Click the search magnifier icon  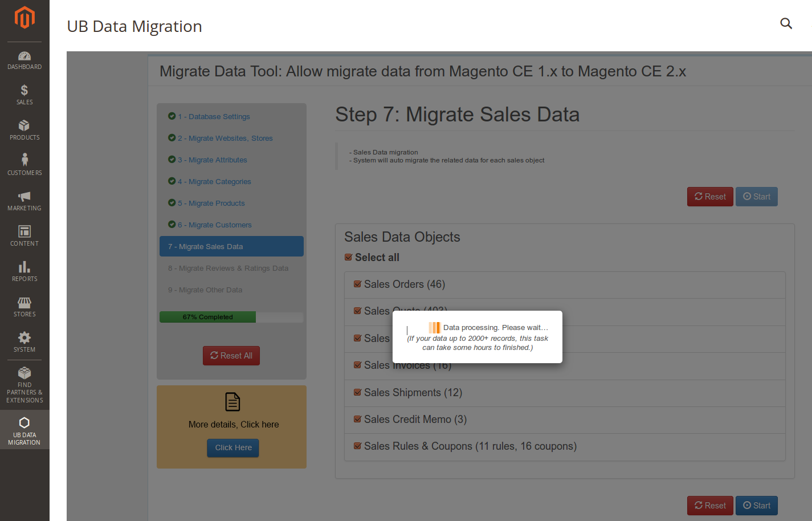[786, 23]
